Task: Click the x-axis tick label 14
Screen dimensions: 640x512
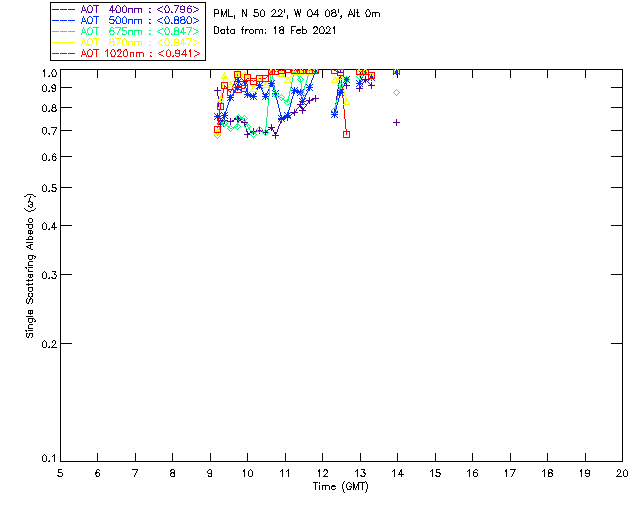Action: click(398, 473)
